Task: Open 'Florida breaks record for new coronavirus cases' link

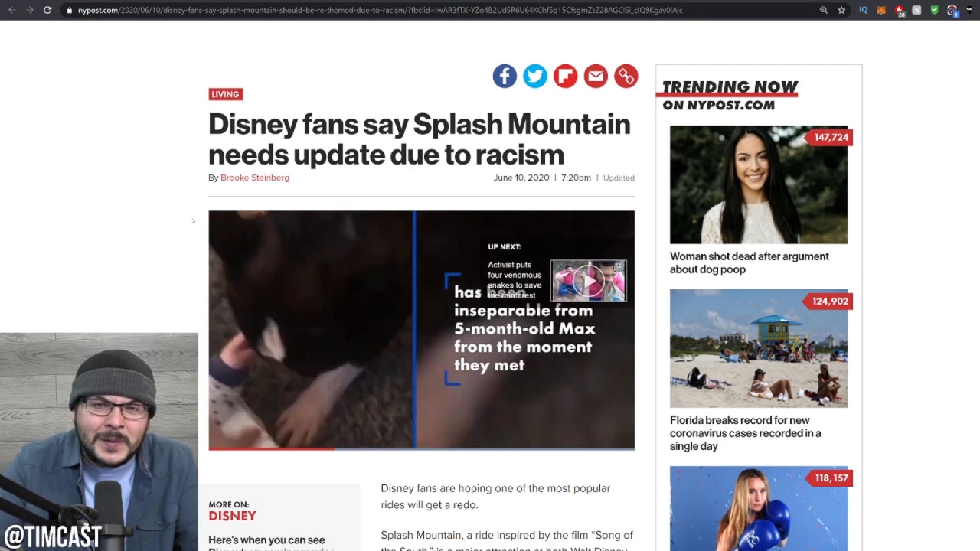Action: click(x=745, y=433)
